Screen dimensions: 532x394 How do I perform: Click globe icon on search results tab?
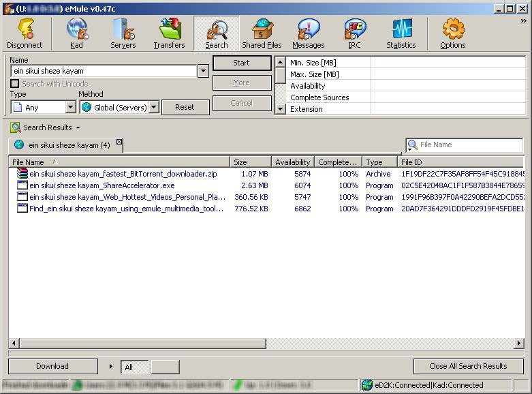tap(19, 145)
